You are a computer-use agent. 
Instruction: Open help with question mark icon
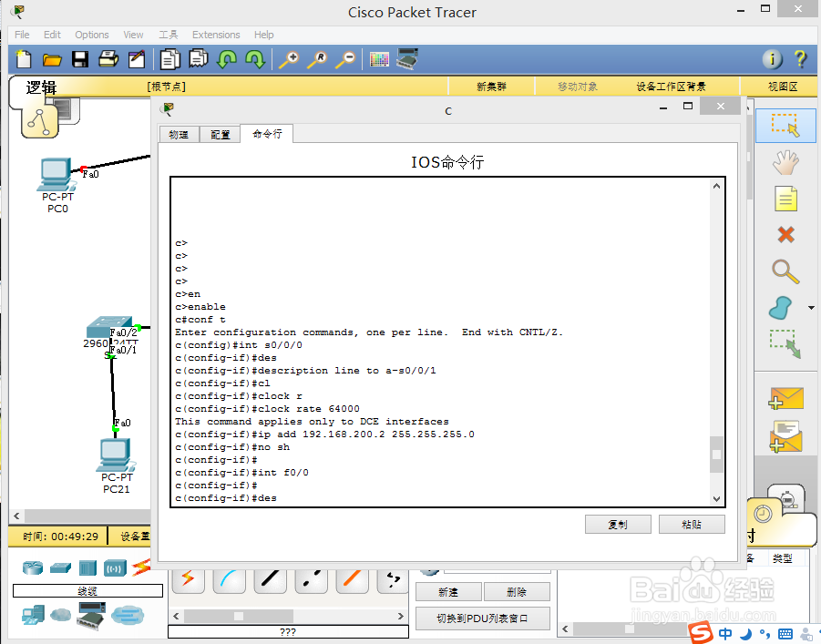[x=800, y=59]
